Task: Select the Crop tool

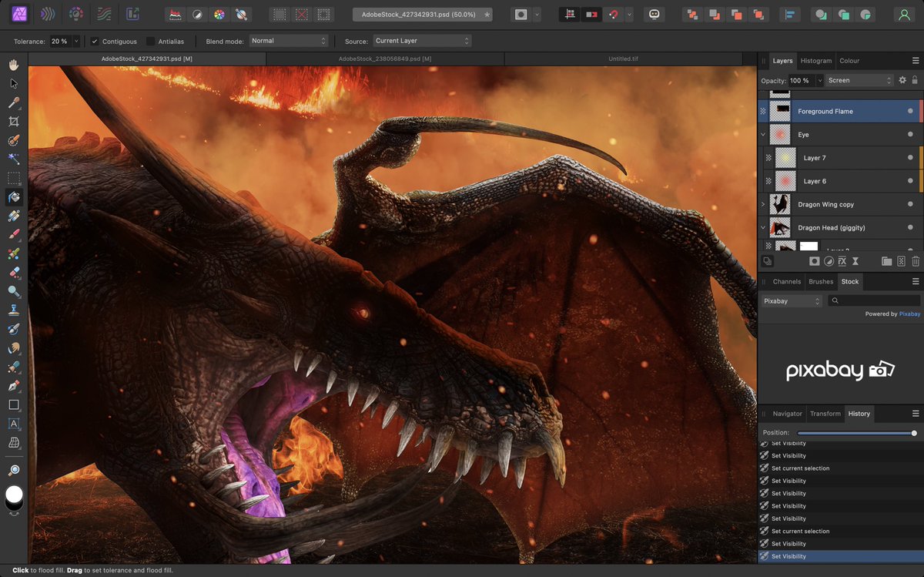Action: [x=13, y=121]
